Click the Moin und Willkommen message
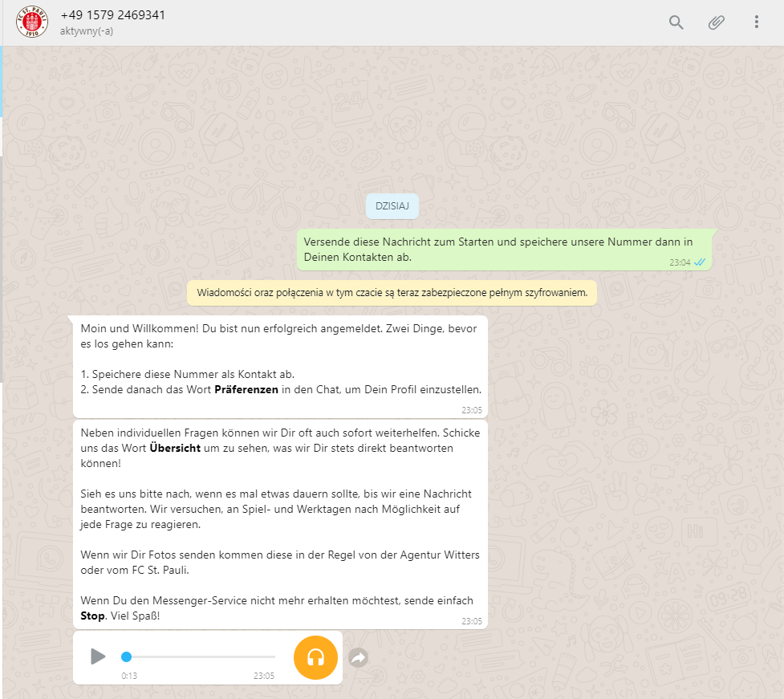 (x=280, y=367)
